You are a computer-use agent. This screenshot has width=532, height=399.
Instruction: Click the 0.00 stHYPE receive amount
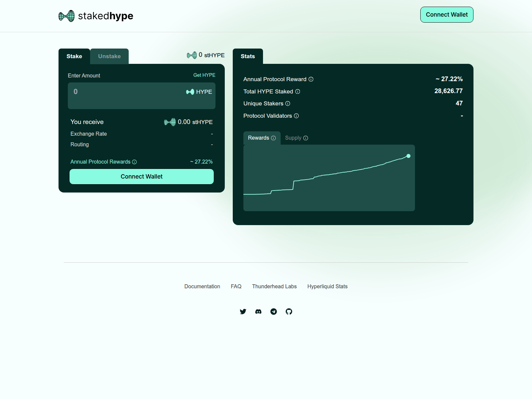195,122
